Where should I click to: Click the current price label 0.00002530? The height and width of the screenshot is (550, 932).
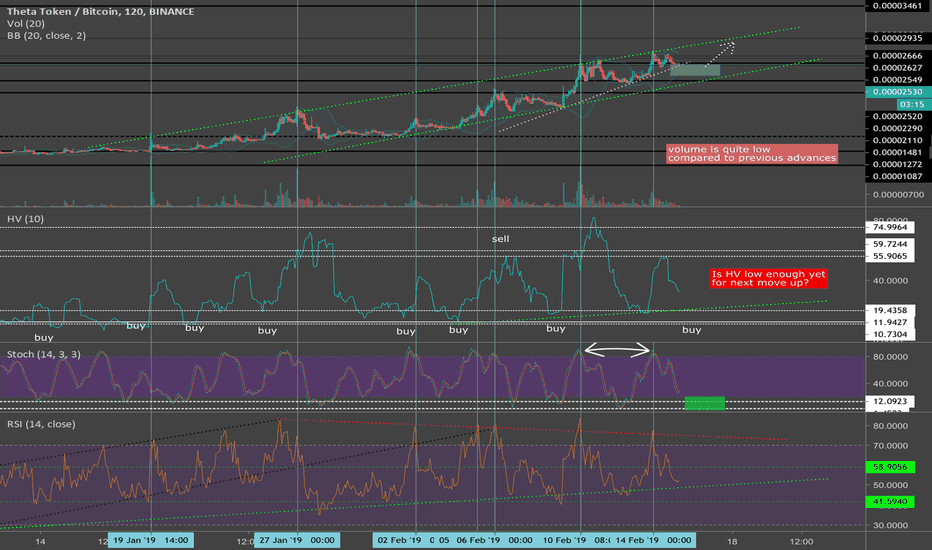(x=898, y=92)
